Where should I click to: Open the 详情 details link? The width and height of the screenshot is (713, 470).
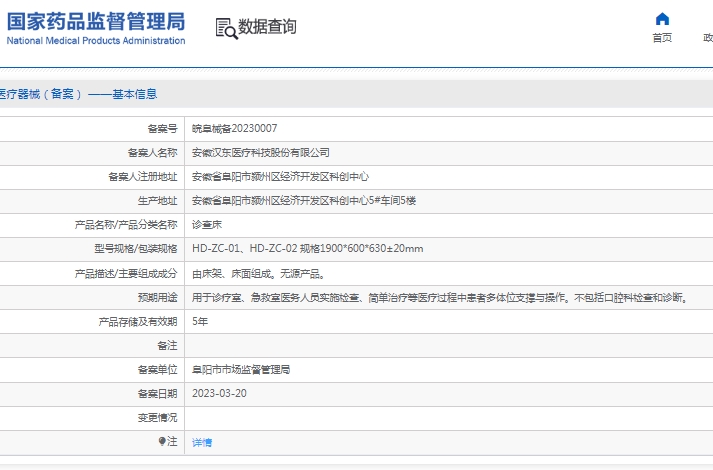tap(202, 442)
